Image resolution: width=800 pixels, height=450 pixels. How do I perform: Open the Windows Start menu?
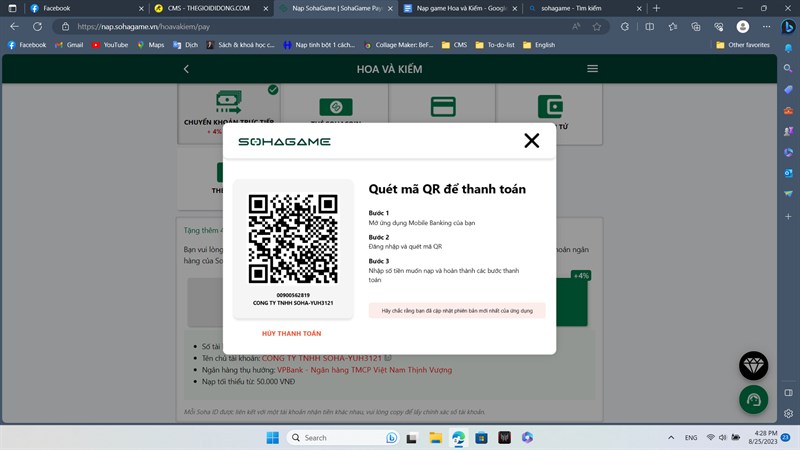click(x=273, y=438)
